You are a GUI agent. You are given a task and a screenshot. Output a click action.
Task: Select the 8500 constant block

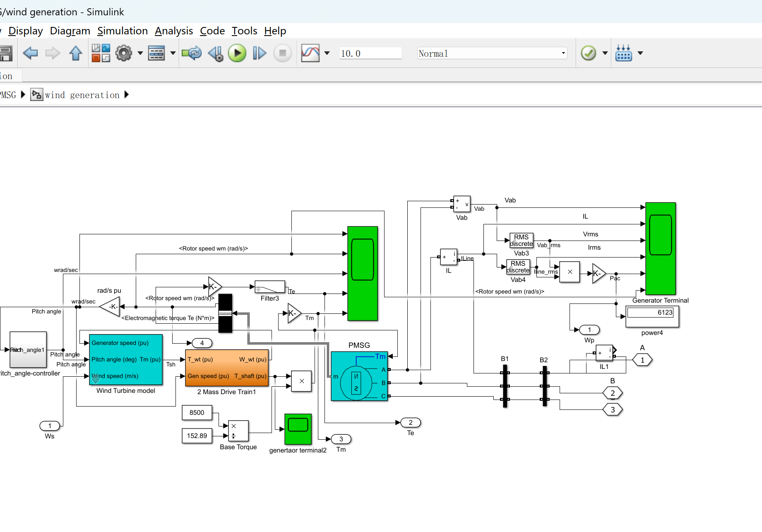[x=197, y=413]
